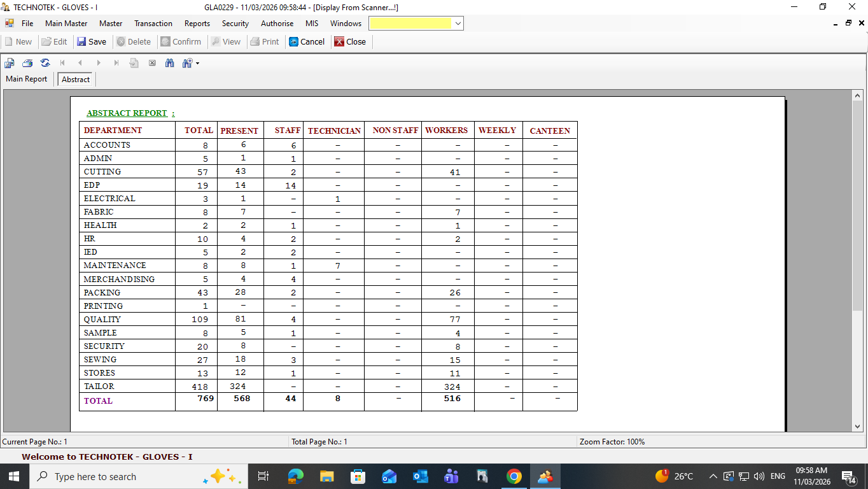Refresh the report using the refresh icon
Image resolution: width=868 pixels, height=489 pixels.
click(x=45, y=63)
